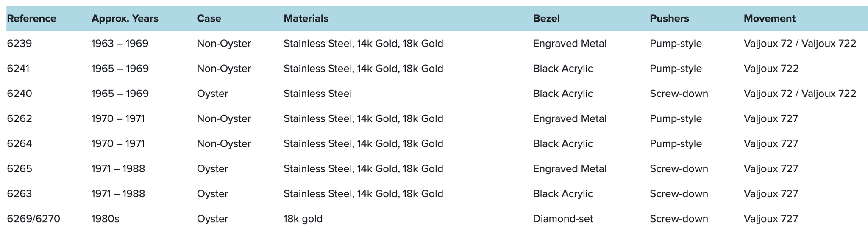This screenshot has width=868, height=234.
Task: Select the Bezel column header
Action: click(546, 19)
